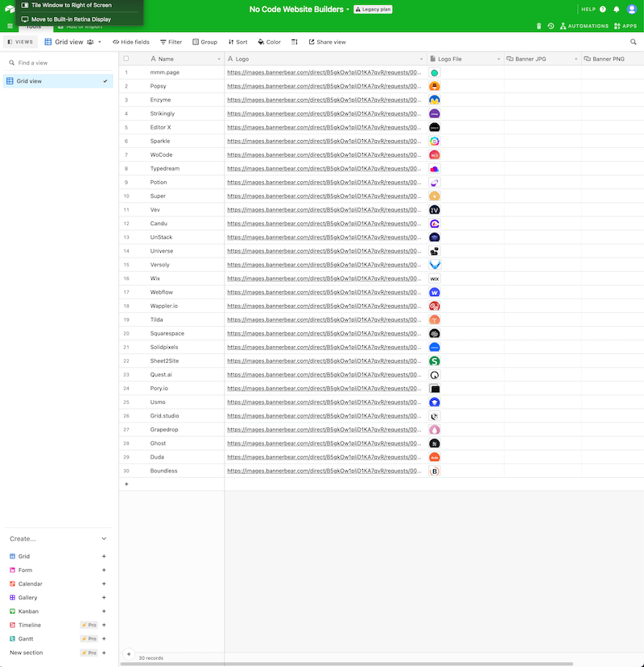Open the Automations tab

(x=584, y=27)
